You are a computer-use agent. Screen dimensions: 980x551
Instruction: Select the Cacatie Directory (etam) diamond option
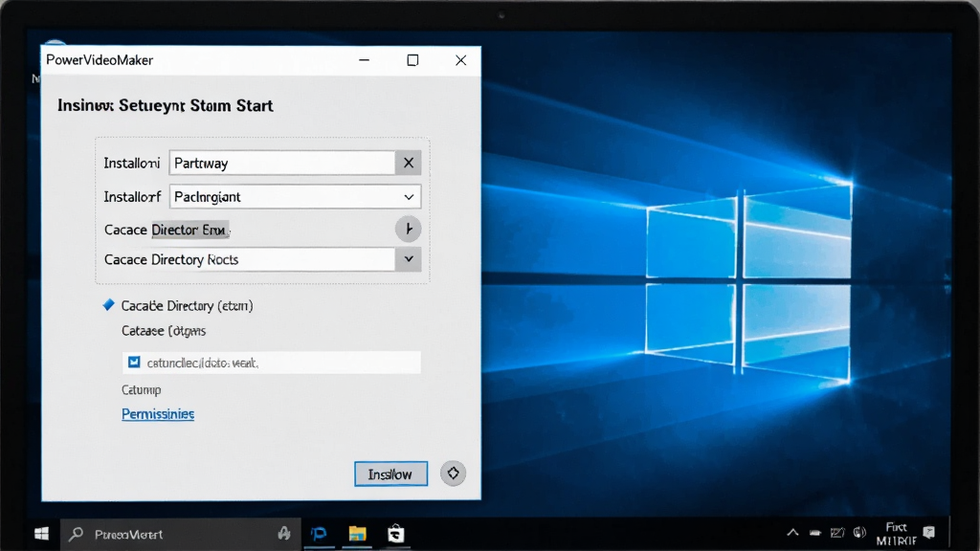(109, 305)
